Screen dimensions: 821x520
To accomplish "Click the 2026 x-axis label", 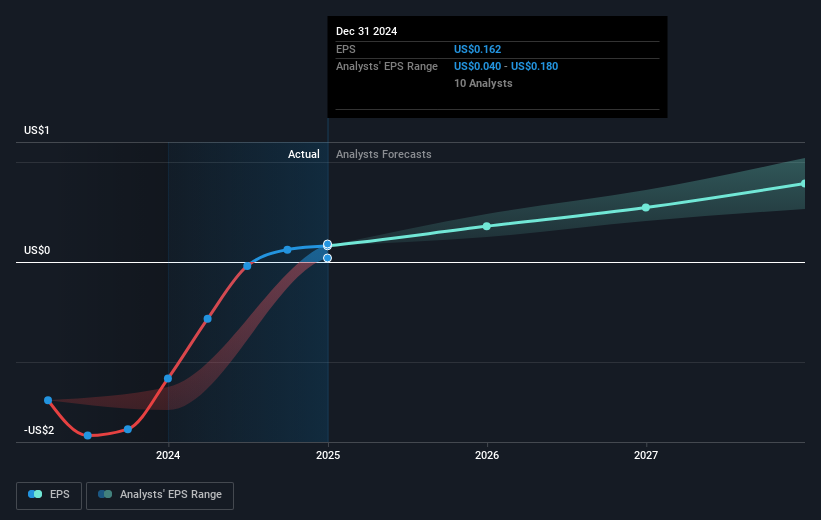I will pos(487,455).
